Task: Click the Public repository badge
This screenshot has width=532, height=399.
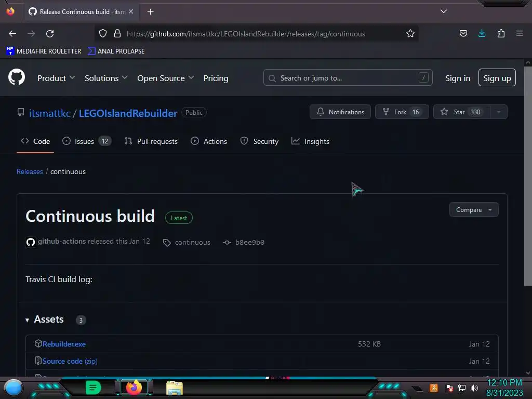Action: 194,113
